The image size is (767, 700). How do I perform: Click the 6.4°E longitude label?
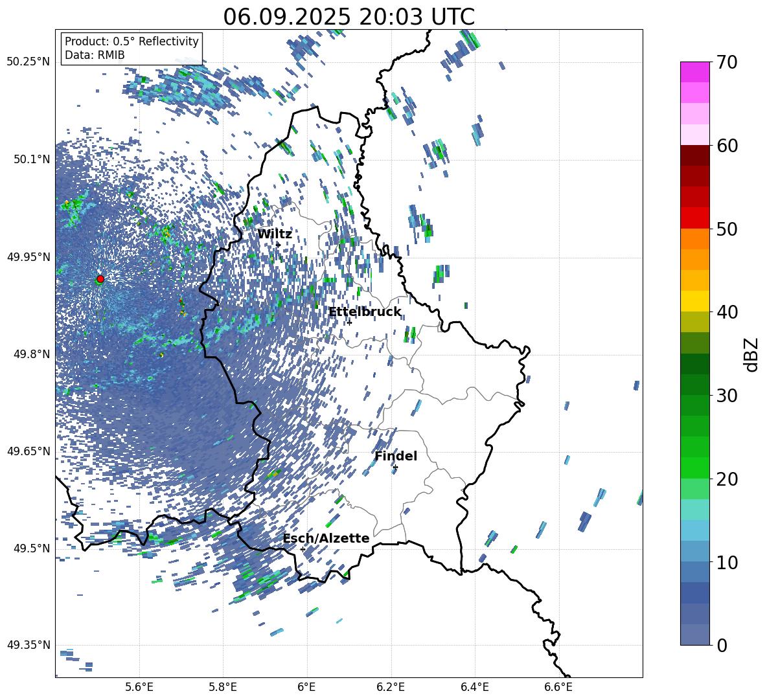pyautogui.click(x=474, y=687)
